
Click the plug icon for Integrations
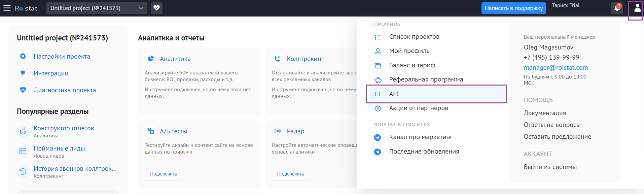click(23, 73)
